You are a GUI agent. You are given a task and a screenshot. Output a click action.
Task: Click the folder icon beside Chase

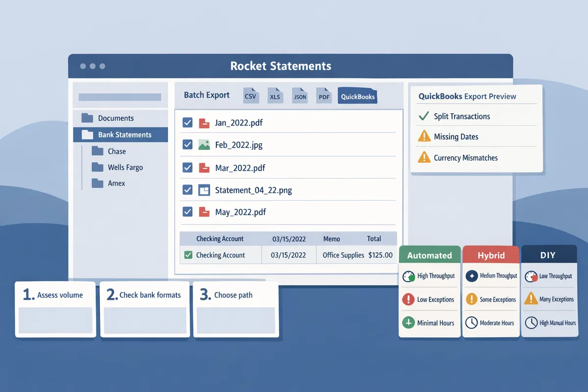(x=97, y=151)
